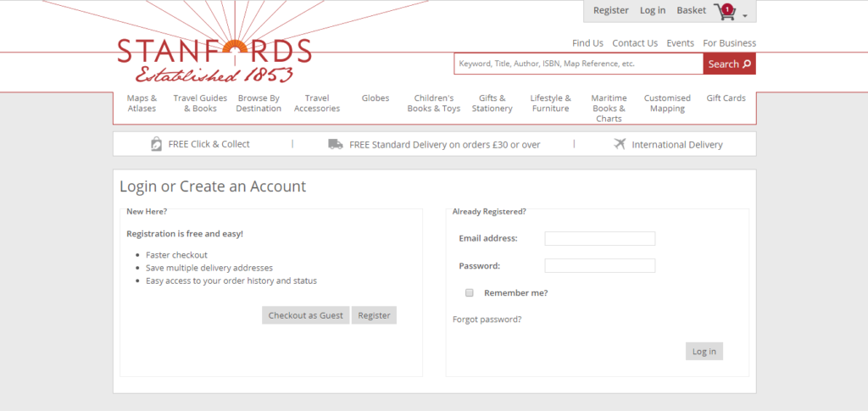Screen dimensions: 868x411
Task: Open the Maritime Books & Charts menu
Action: click(609, 108)
